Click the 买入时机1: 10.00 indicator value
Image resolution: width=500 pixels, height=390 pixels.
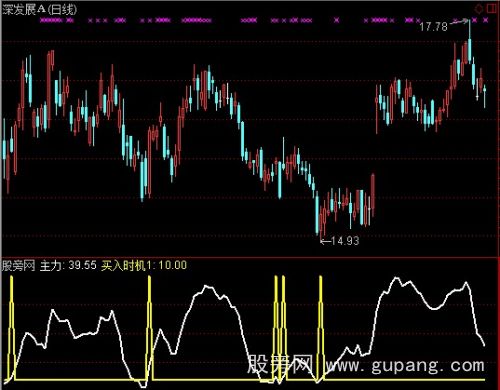(x=144, y=266)
